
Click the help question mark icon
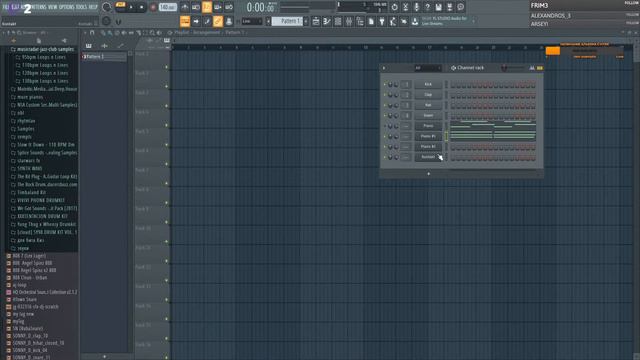(x=427, y=7)
